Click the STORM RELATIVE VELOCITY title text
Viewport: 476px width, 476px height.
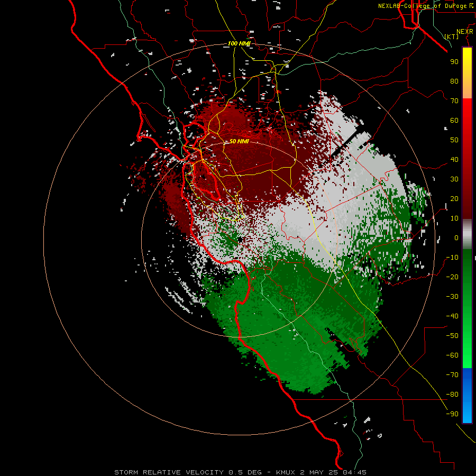coord(170,472)
